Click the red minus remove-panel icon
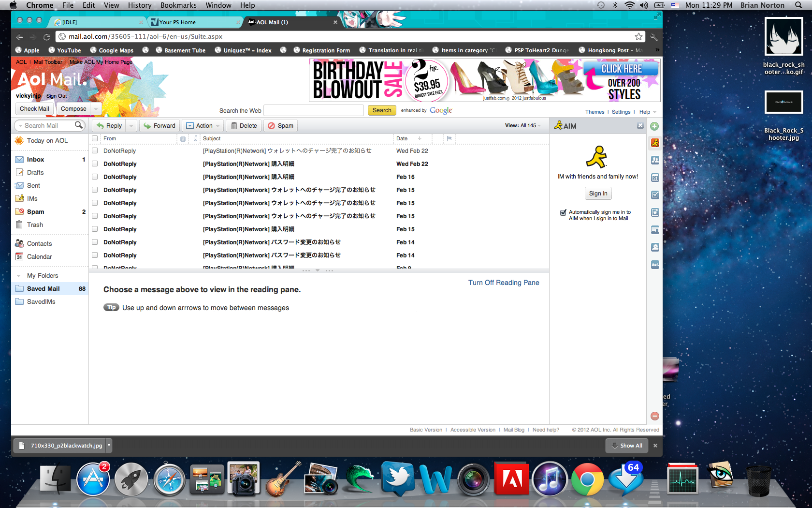Image resolution: width=812 pixels, height=508 pixels. 655,416
